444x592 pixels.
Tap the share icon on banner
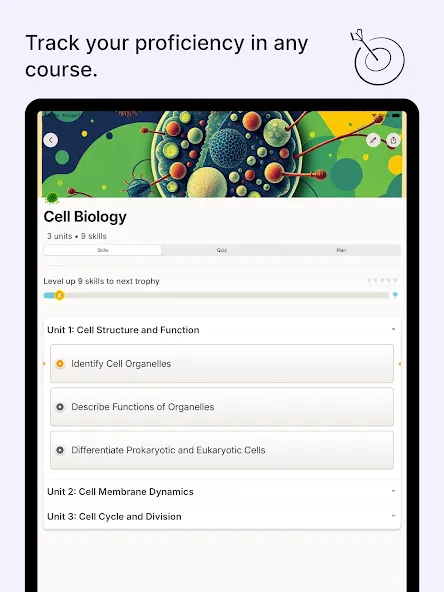pyautogui.click(x=393, y=140)
